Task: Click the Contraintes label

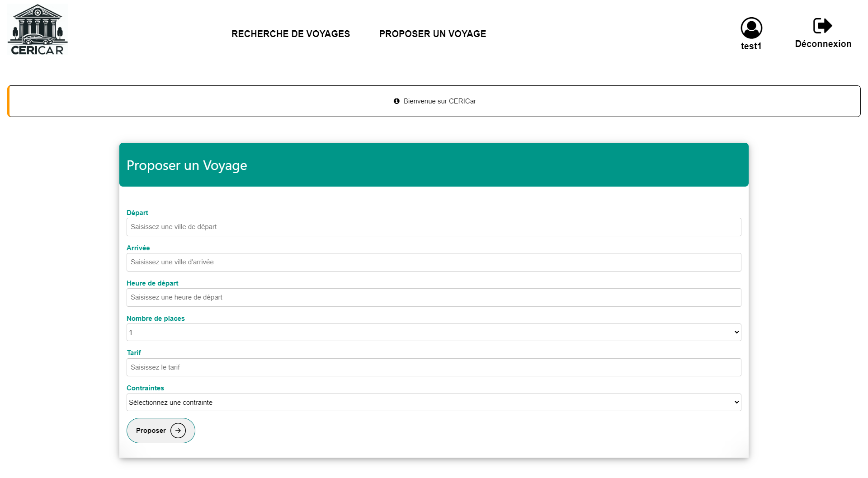Action: tap(145, 388)
